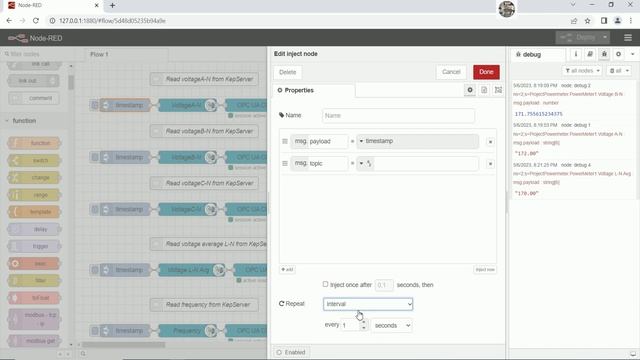Open Chrome three-dot menu

pos(631,21)
